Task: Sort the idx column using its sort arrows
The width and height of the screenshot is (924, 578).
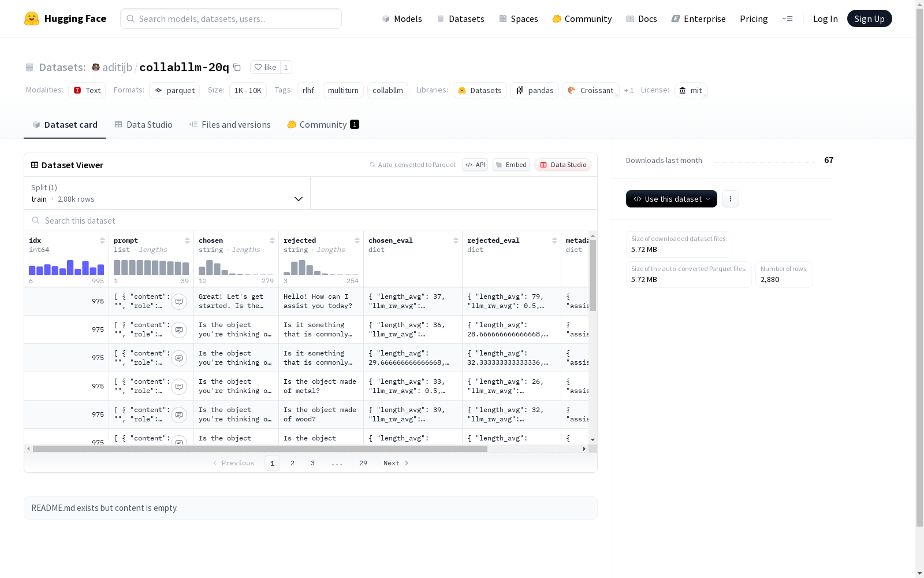Action: pyautogui.click(x=102, y=240)
